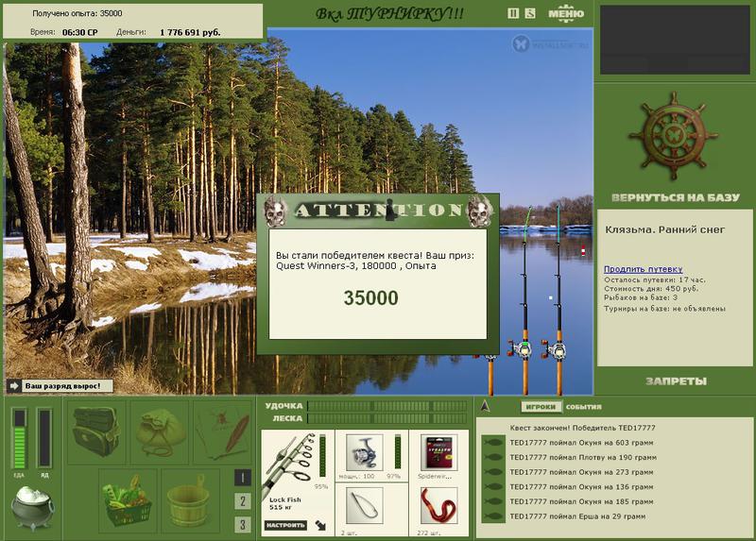The image size is (756, 541).
Task: Switch to tackle setup slot 3
Action: coord(243,524)
